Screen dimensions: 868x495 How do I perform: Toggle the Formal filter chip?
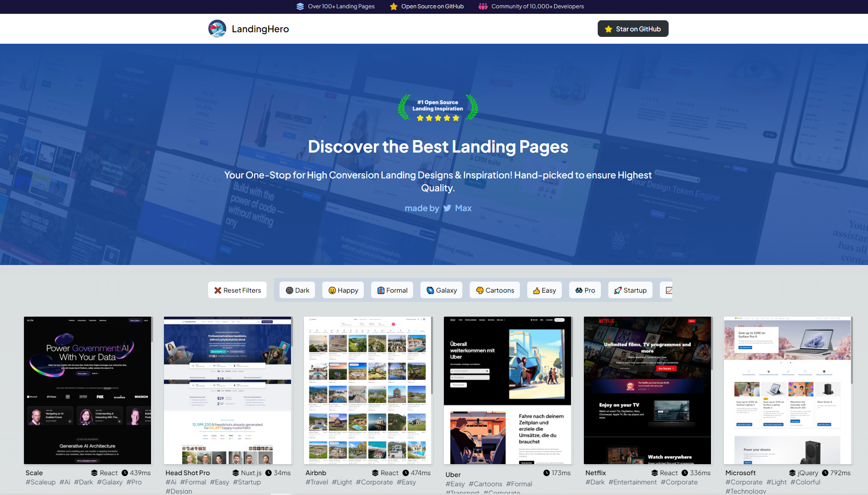click(x=392, y=290)
